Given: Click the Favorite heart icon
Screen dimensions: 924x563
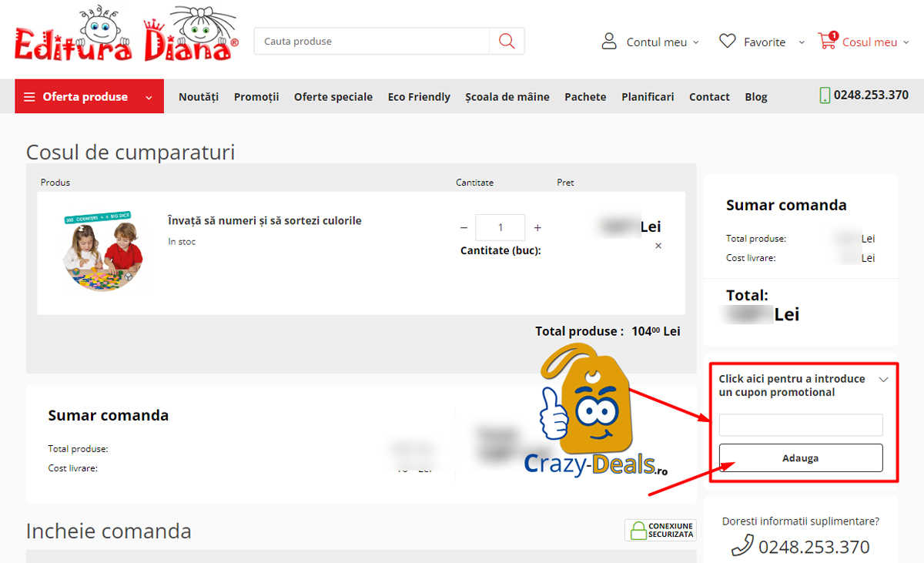Looking at the screenshot, I should (728, 42).
